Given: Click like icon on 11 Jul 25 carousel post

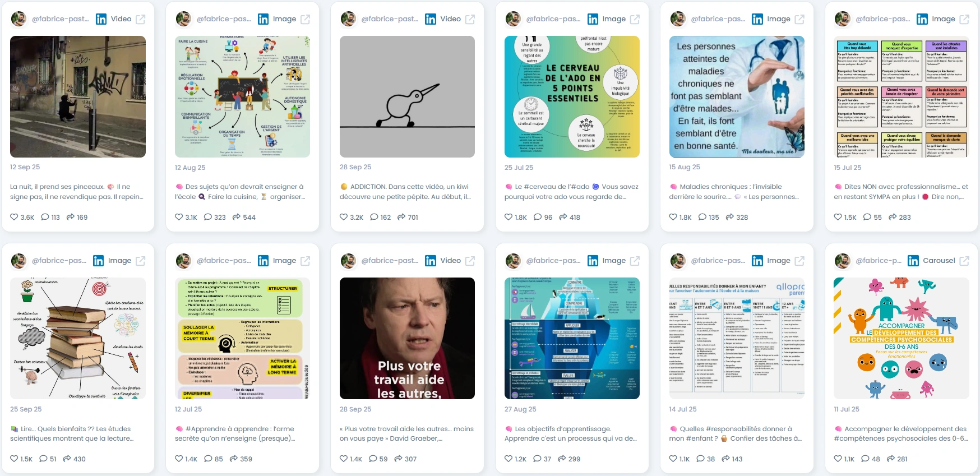Looking at the screenshot, I should [x=838, y=459].
